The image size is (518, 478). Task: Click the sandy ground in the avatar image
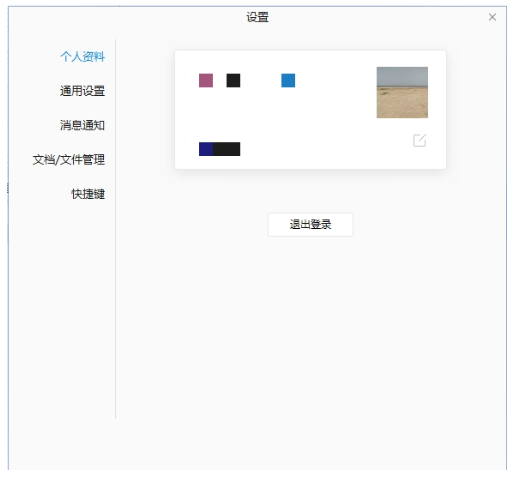(x=402, y=103)
